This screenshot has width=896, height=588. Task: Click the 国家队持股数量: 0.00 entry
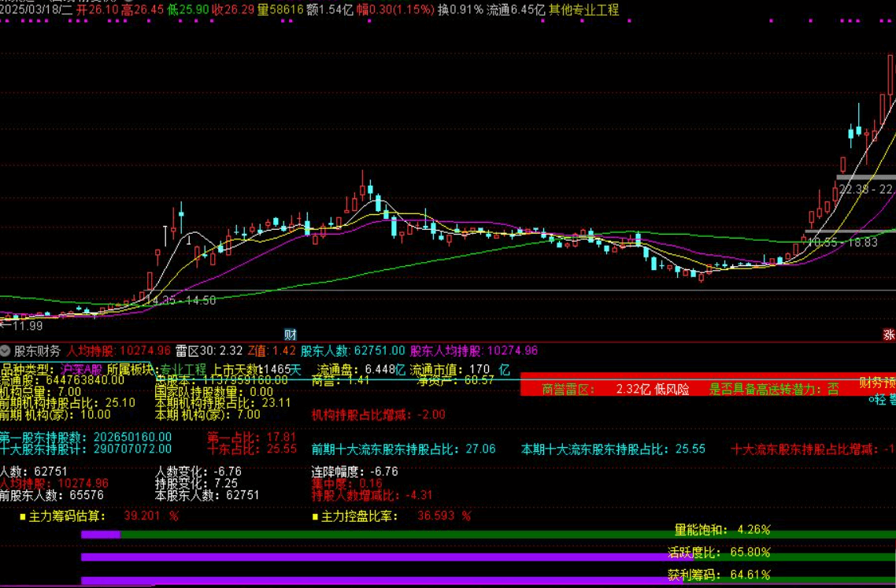[214, 392]
